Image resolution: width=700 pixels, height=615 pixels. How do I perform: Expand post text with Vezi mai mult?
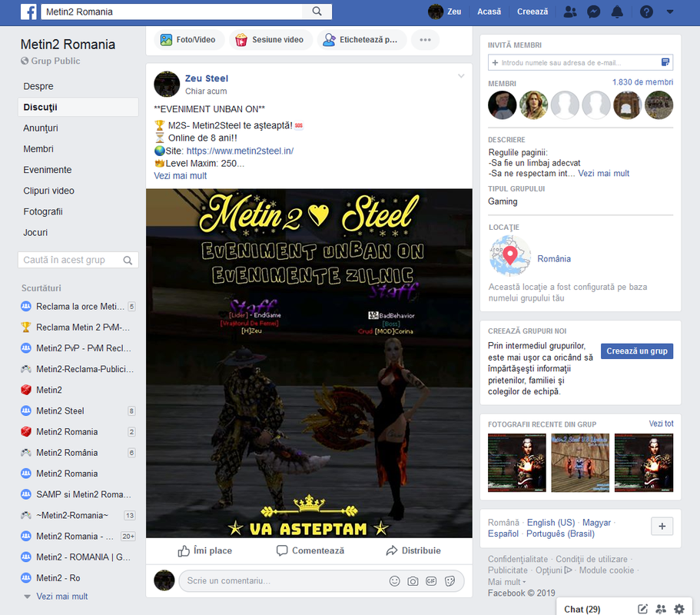(181, 176)
